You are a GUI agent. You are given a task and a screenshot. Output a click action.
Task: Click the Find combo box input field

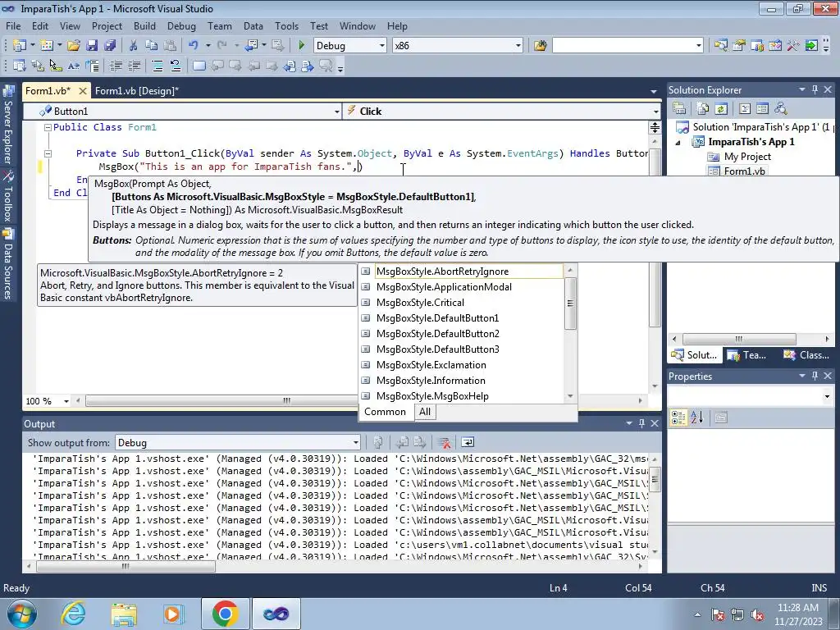[x=623, y=46]
